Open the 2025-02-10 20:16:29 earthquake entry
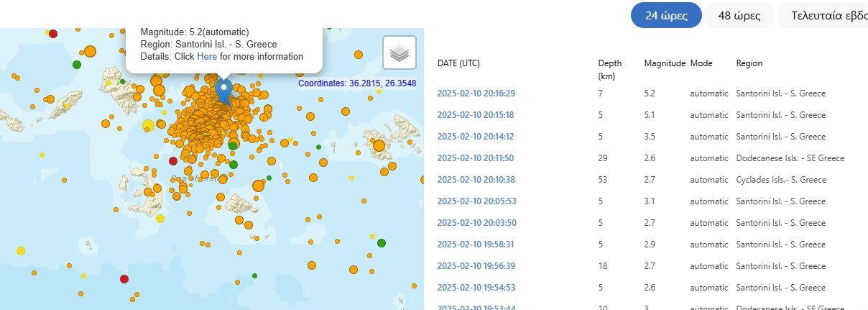Screen dimensions: 868x310 [x=476, y=94]
